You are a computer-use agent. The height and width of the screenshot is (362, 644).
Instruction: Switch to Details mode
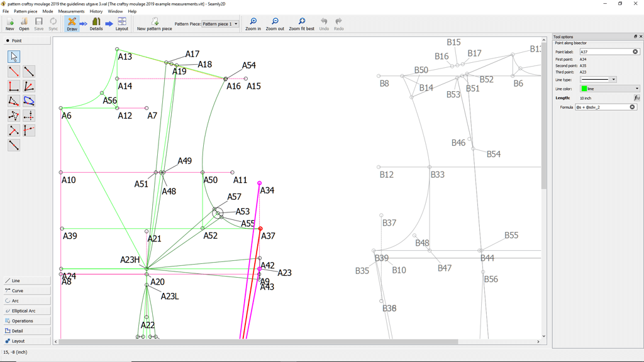click(x=96, y=22)
